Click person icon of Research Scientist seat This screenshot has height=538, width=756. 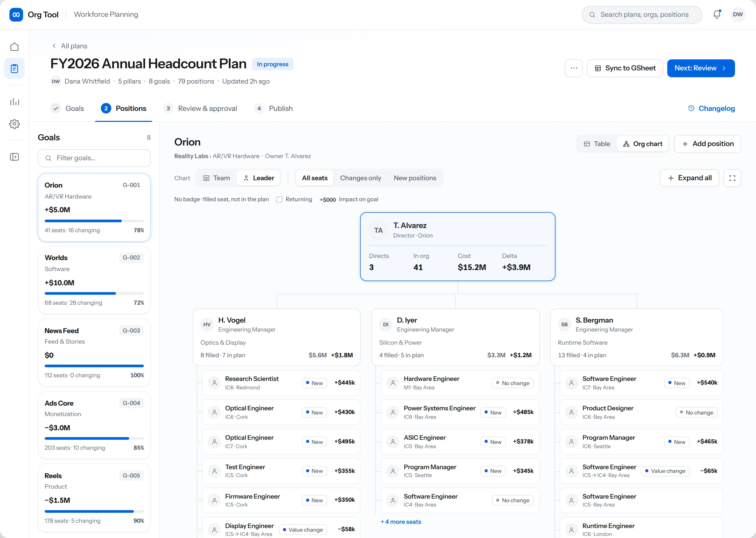(x=214, y=383)
